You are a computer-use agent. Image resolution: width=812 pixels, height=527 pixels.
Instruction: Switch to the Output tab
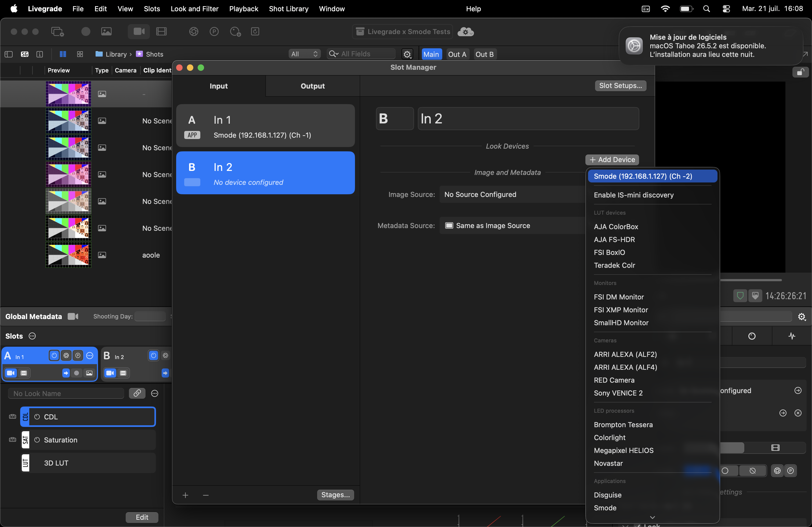point(313,86)
